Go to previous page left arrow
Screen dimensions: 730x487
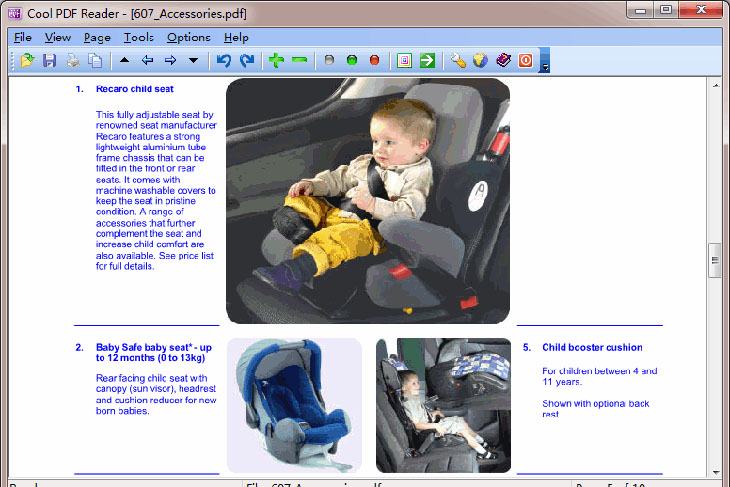(147, 60)
